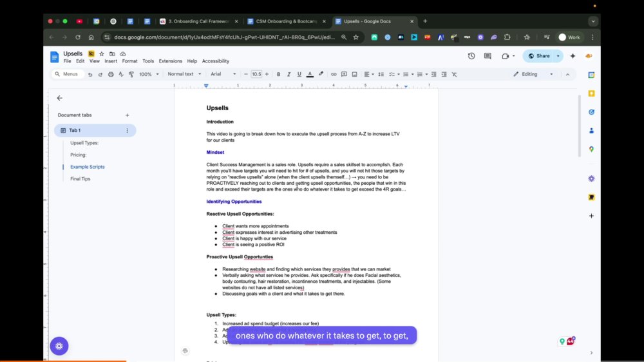Image resolution: width=644 pixels, height=362 pixels.
Task: Open the Format menu
Action: coord(130,61)
